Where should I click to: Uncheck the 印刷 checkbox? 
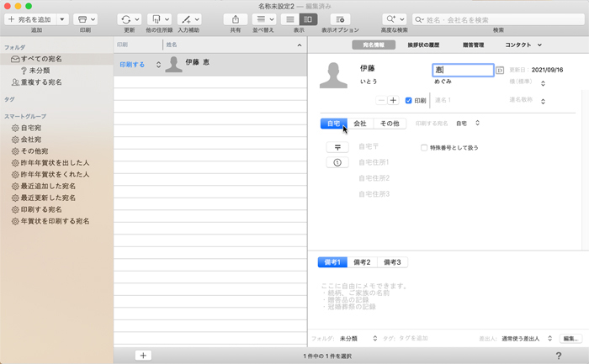pos(409,101)
